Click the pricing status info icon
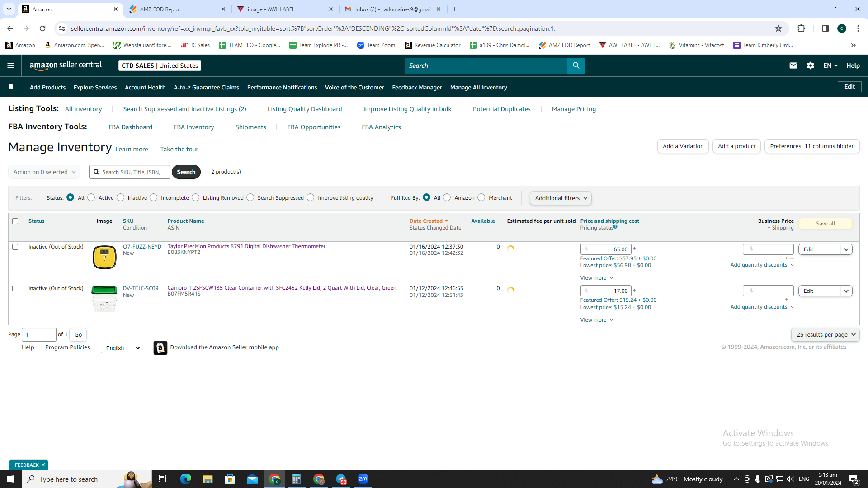Screen dimensions: 868x488 (615, 227)
